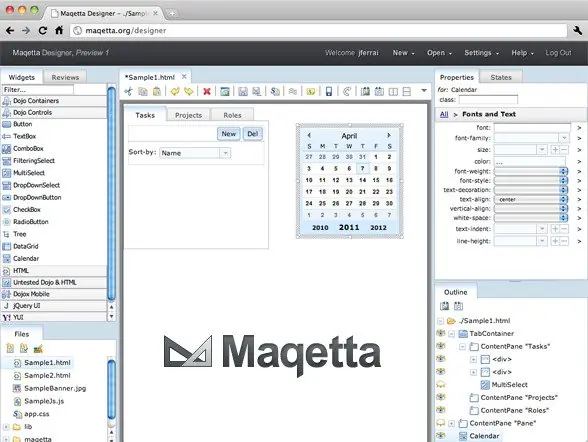
Task: Click the Log Out link
Action: 558,53
